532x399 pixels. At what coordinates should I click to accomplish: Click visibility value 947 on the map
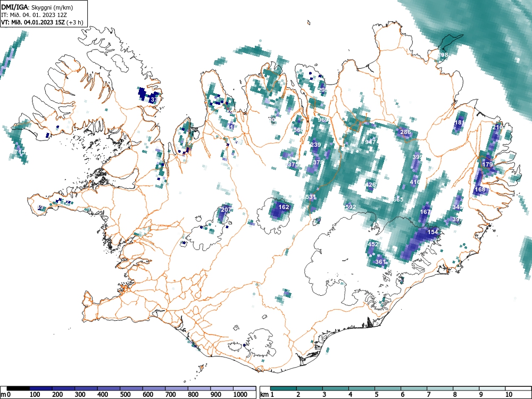pyautogui.click(x=370, y=142)
